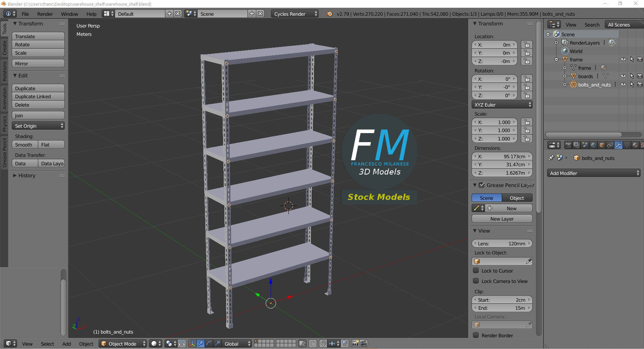Select the Modifiers wrench tab
Screen dimensions: 644x349
click(619, 145)
